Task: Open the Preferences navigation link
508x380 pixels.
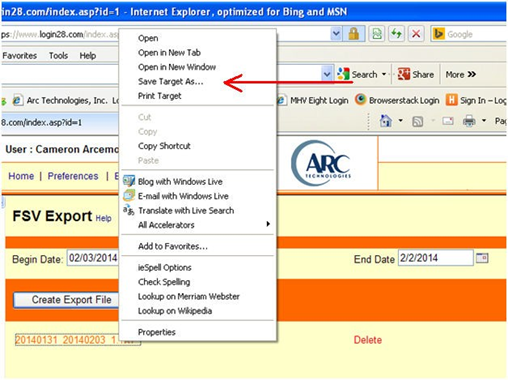Action: coord(73,176)
